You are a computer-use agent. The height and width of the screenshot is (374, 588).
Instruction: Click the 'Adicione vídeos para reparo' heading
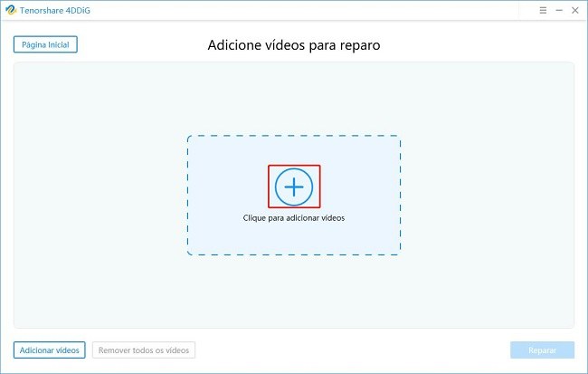[x=294, y=45]
